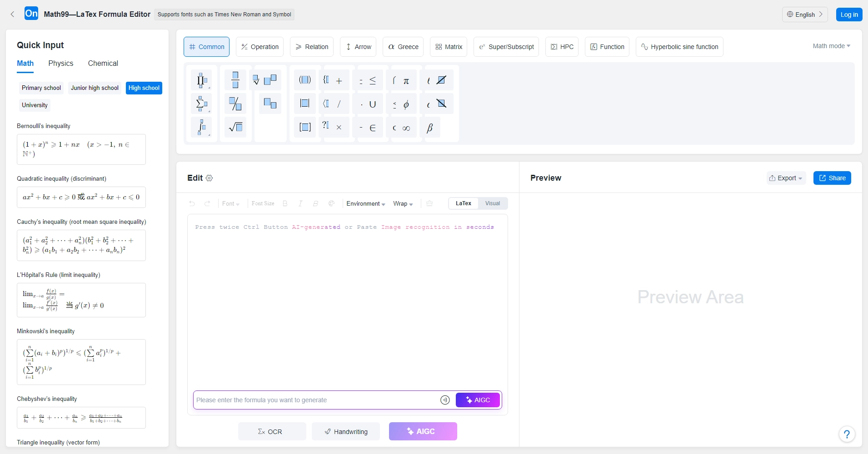This screenshot has height=454, width=868.
Task: Insert the square root template
Action: [235, 128]
